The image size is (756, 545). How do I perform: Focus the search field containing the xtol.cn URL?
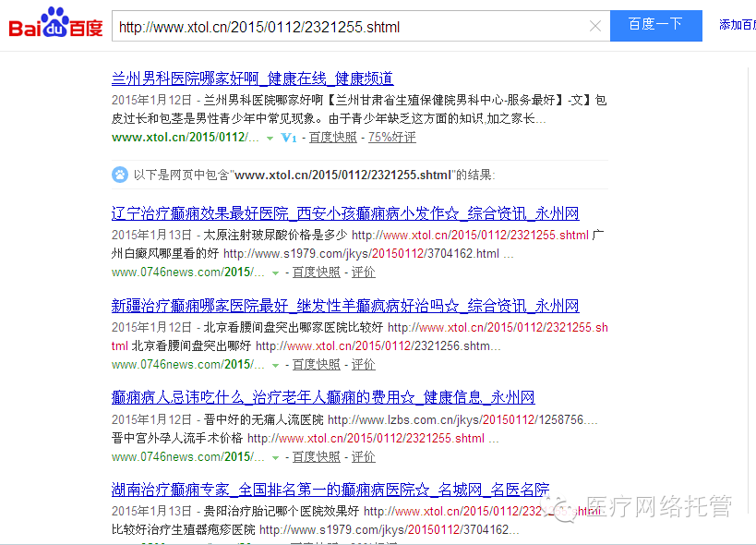[361, 26]
